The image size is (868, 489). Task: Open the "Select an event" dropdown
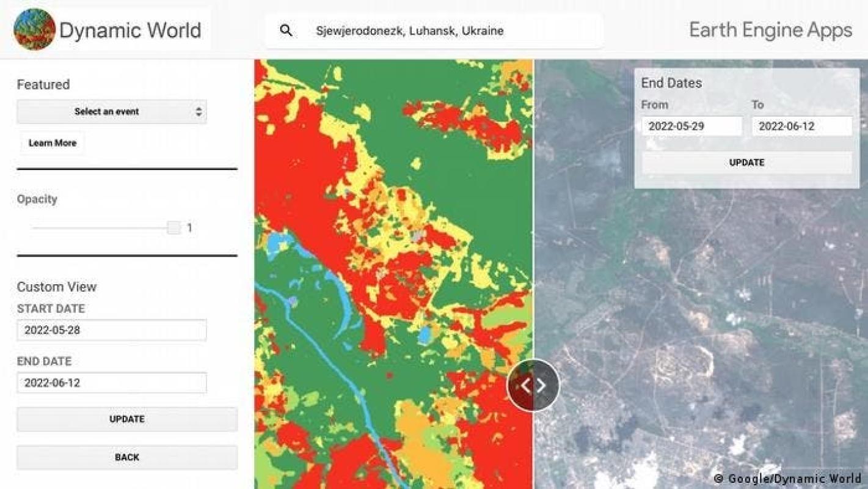pos(107,112)
